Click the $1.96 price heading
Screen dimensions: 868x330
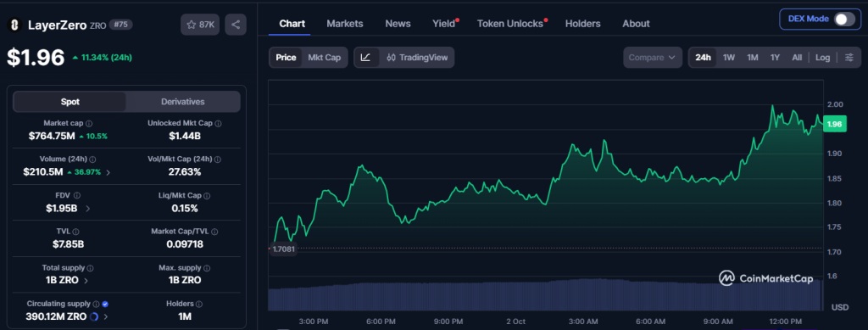(x=36, y=58)
